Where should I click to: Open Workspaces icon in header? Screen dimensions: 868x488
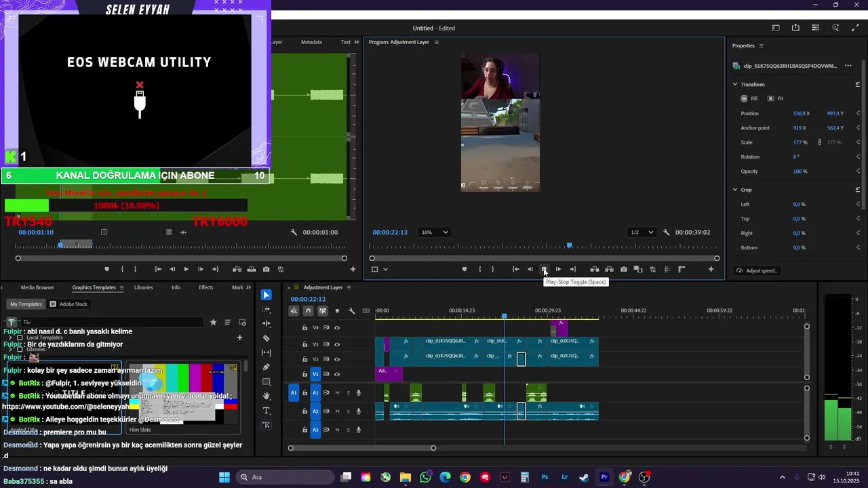click(776, 28)
